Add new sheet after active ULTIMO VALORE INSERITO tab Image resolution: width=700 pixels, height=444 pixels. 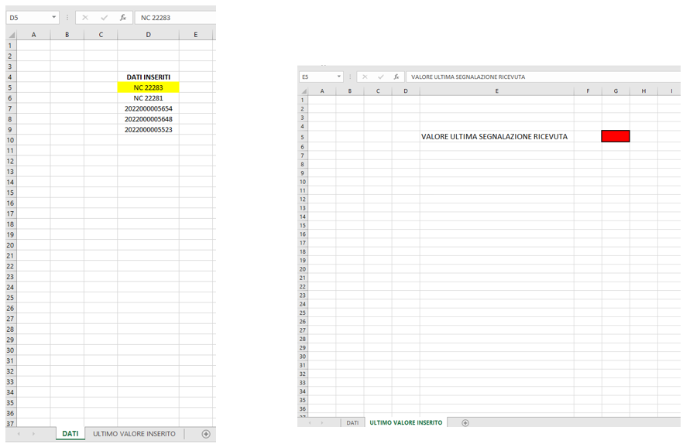[465, 423]
